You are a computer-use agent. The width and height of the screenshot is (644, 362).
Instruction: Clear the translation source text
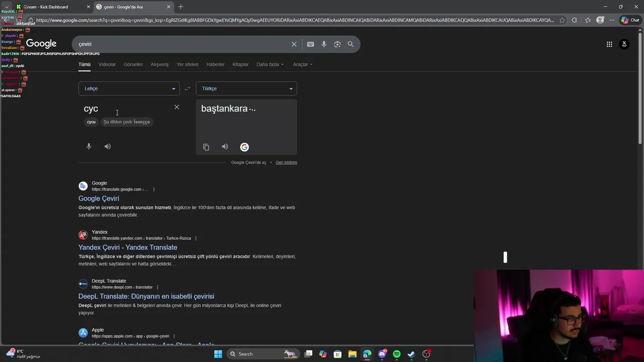(x=177, y=107)
